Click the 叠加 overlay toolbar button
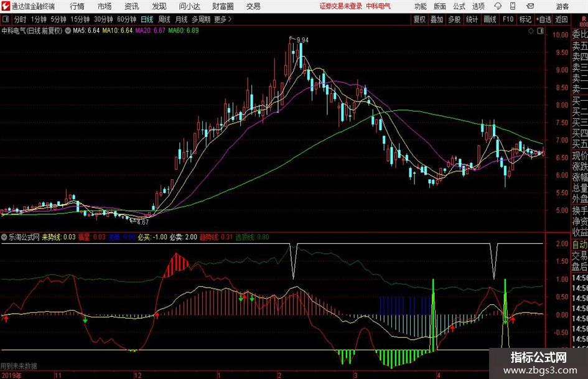 (x=437, y=19)
